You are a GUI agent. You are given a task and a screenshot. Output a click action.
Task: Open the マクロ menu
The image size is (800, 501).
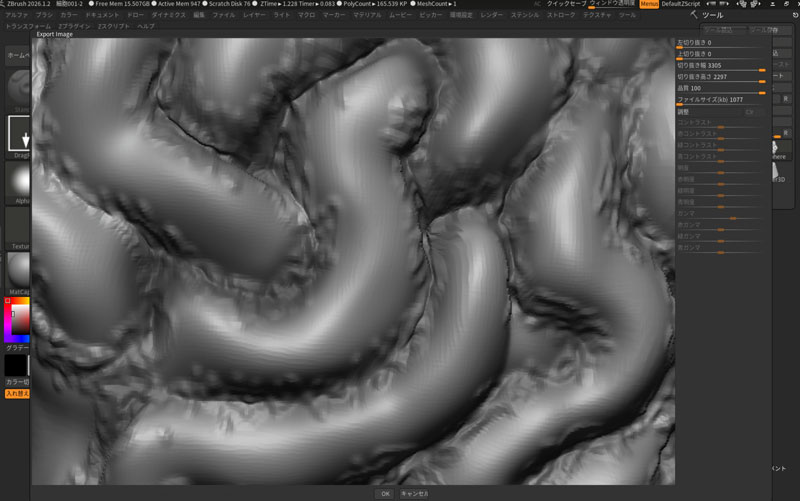click(x=306, y=15)
